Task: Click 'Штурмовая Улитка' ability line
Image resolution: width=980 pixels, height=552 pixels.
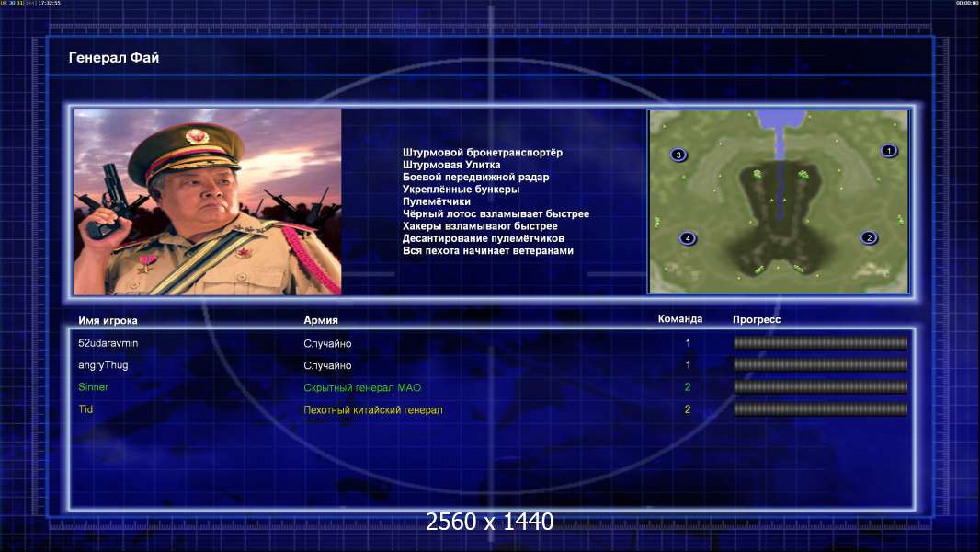Action: [451, 165]
